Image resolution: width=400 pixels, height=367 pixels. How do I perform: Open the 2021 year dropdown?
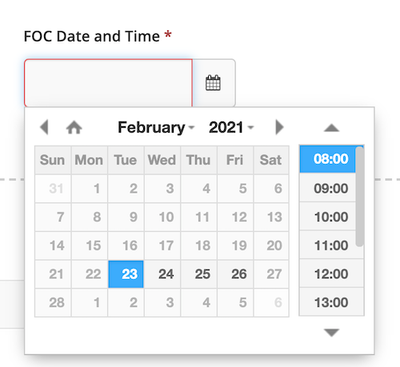231,127
